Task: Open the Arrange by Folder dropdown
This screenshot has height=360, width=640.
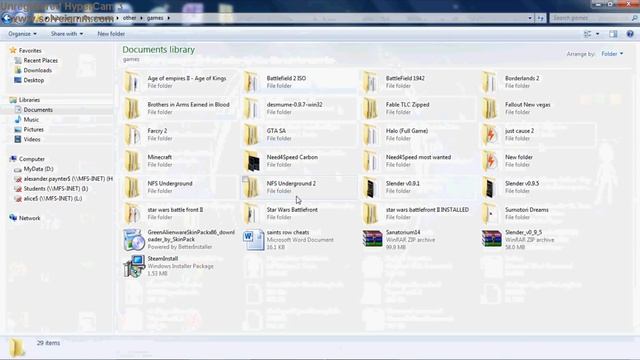Action: click(x=612, y=54)
